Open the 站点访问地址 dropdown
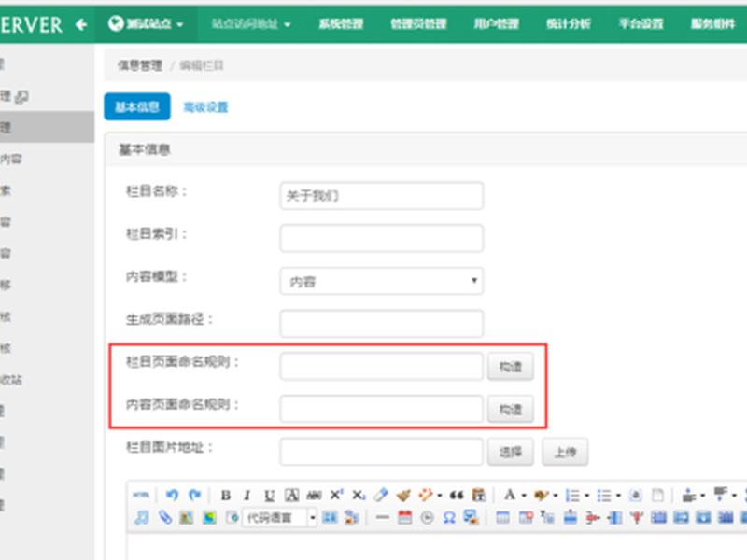This screenshot has width=747, height=560. tap(251, 24)
